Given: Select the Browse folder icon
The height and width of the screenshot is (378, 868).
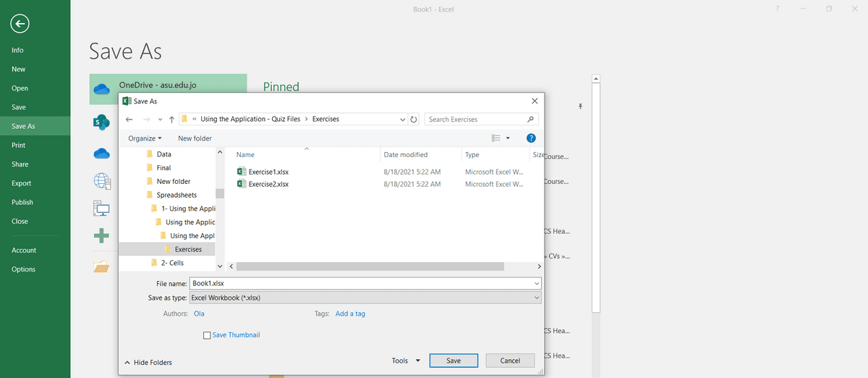Looking at the screenshot, I should (x=101, y=267).
